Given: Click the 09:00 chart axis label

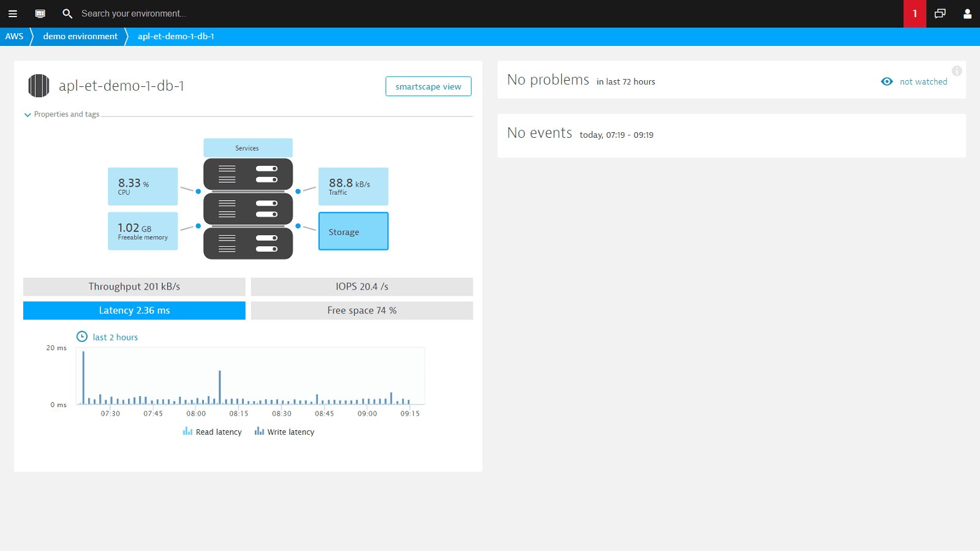Looking at the screenshot, I should [x=367, y=414].
